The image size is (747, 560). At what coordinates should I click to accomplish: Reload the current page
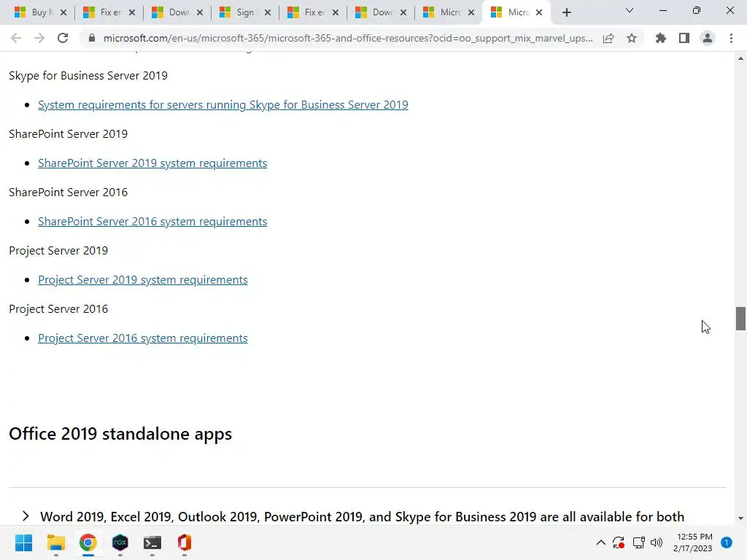click(63, 38)
